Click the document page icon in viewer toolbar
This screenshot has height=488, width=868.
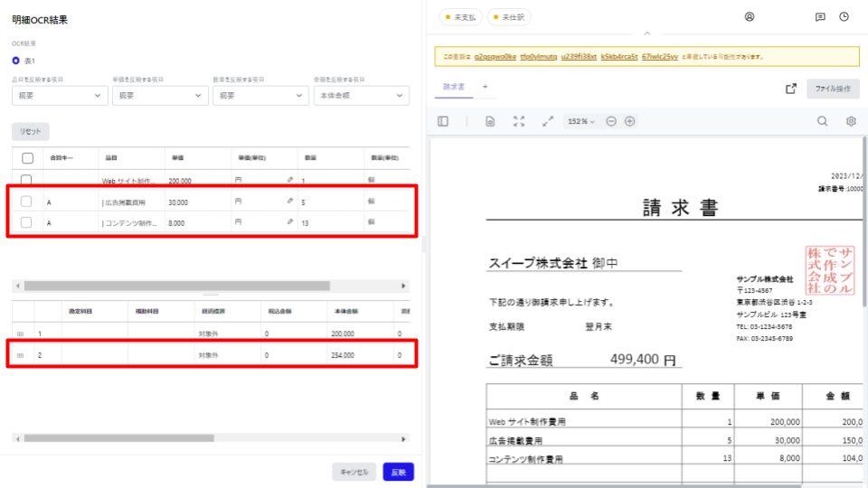tap(490, 121)
